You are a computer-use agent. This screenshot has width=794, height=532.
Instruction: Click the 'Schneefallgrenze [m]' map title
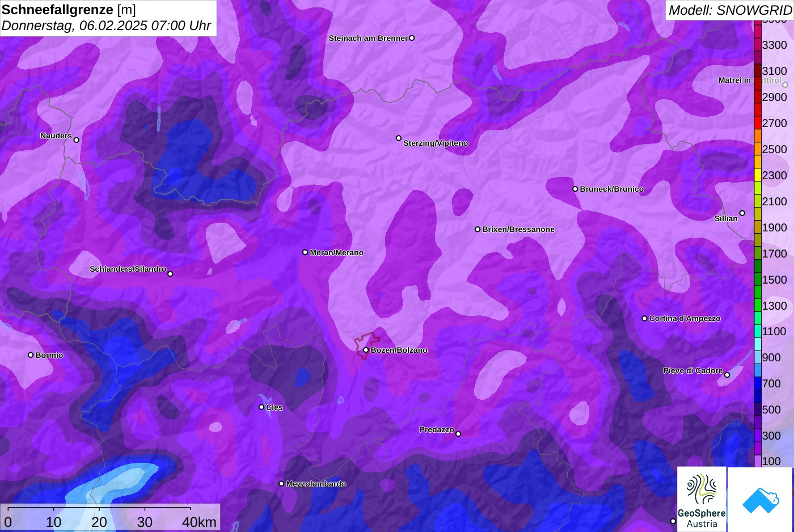[x=69, y=10]
